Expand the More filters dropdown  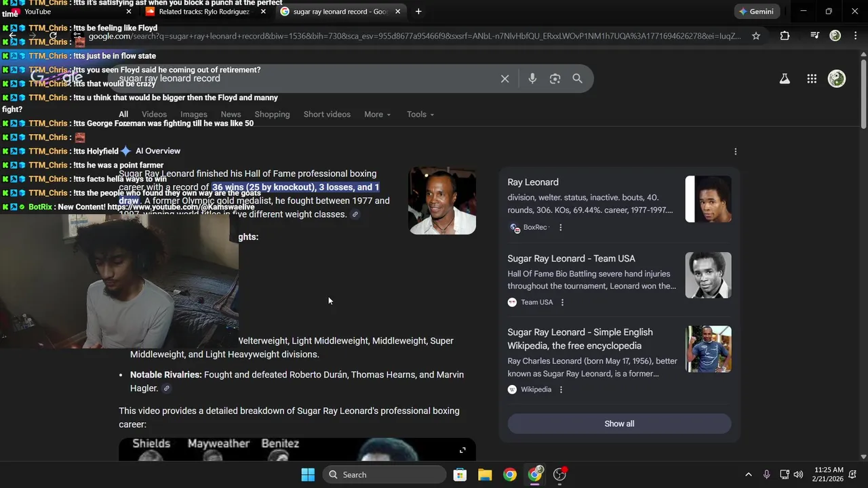click(x=378, y=115)
